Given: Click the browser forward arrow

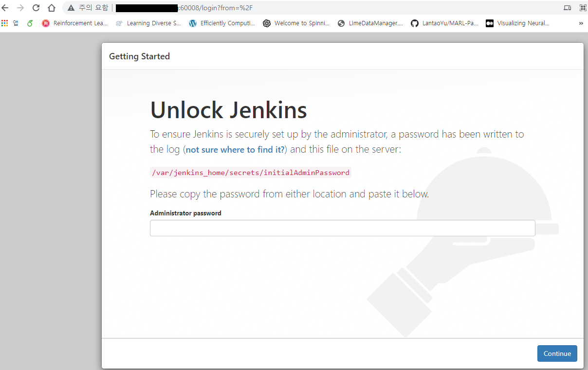Looking at the screenshot, I should 20,8.
